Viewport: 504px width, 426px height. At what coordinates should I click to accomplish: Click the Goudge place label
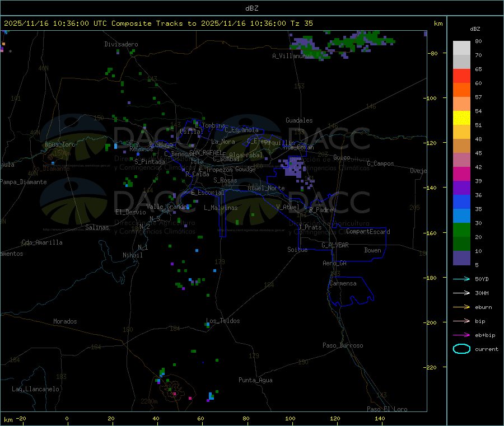click(245, 169)
